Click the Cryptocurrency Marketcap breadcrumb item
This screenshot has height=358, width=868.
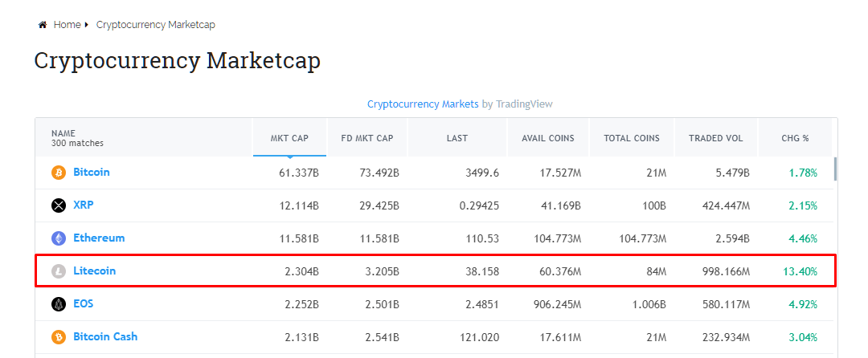[155, 25]
